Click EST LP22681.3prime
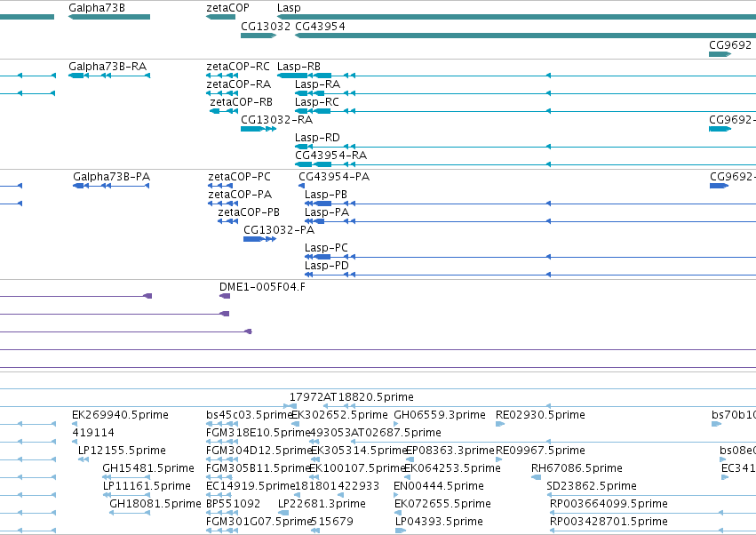This screenshot has width=756, height=535. 322,504
